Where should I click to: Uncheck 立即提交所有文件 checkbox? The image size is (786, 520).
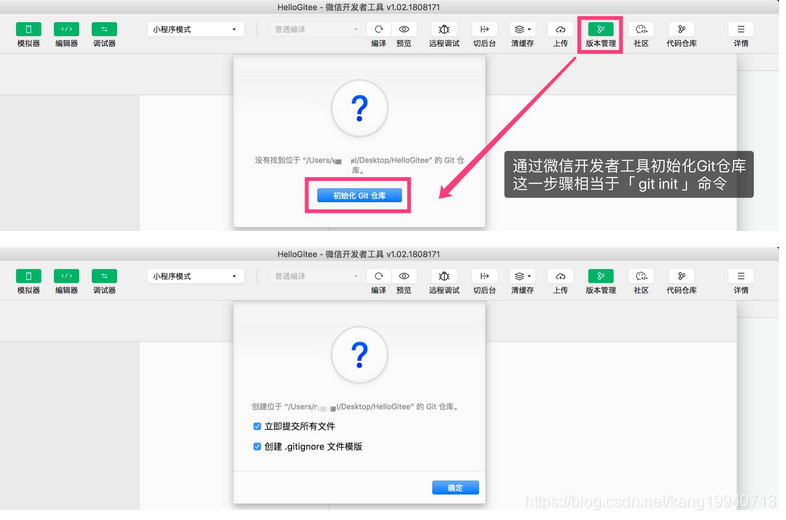coord(257,426)
